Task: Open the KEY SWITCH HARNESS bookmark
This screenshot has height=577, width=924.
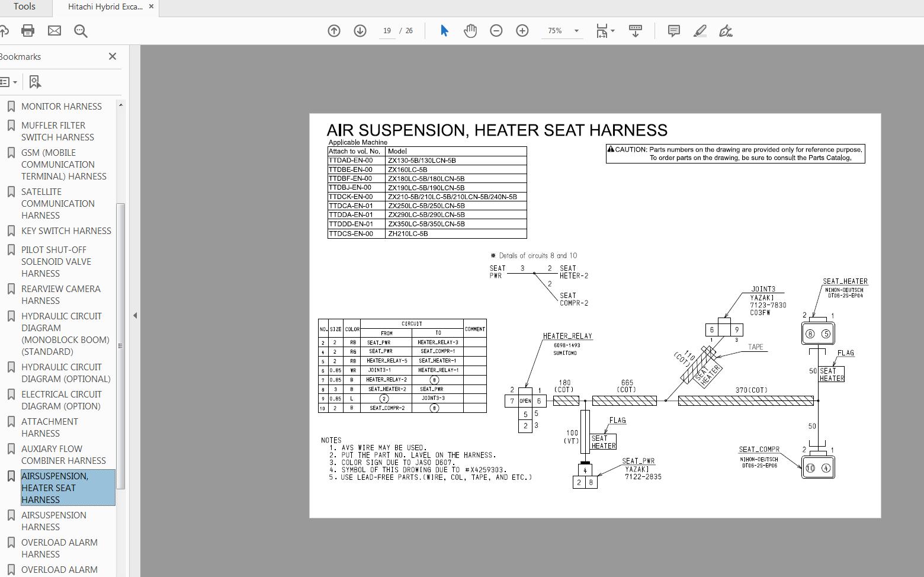Action: [66, 230]
